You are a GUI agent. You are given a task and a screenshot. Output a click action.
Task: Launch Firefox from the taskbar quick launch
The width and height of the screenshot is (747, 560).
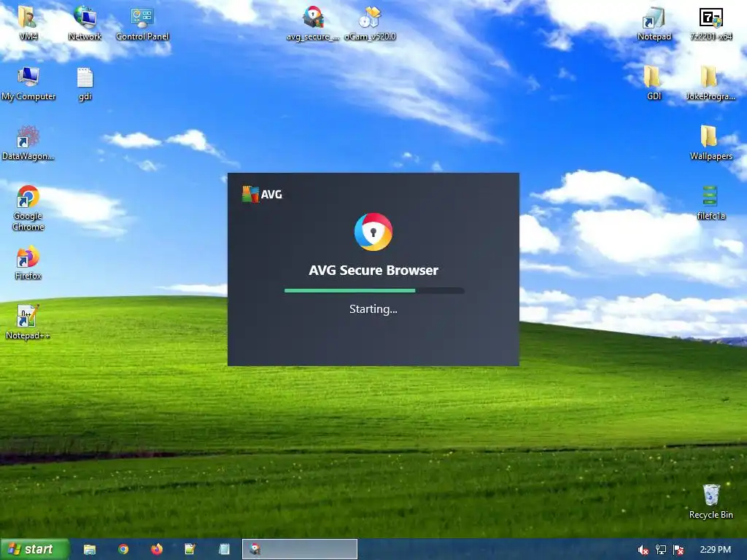[157, 549]
